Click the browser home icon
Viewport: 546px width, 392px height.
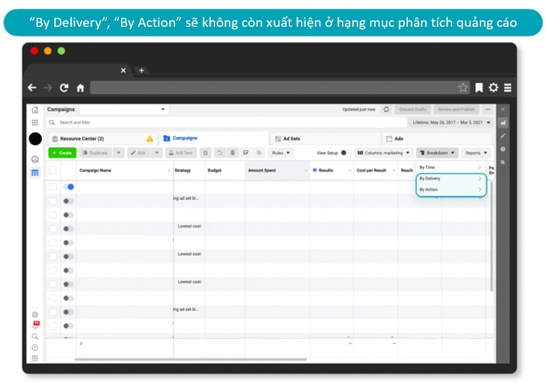80,88
